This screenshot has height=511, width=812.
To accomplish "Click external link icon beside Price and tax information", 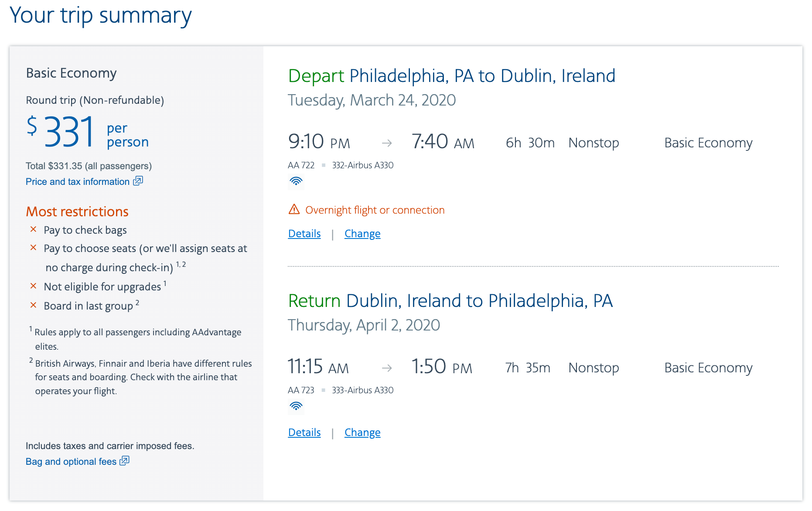I will (138, 181).
